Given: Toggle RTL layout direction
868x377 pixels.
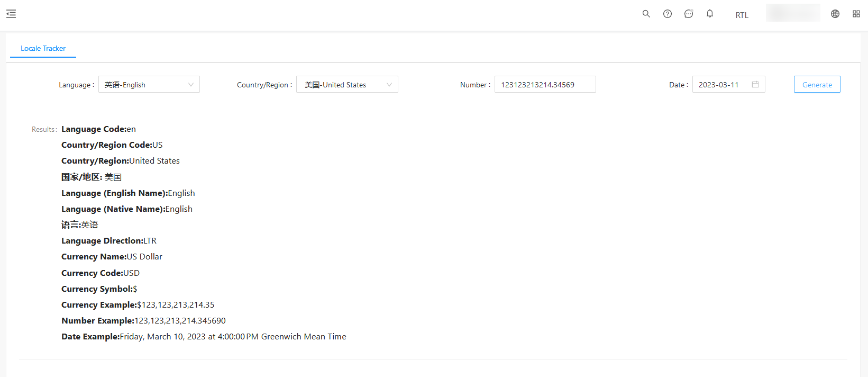Looking at the screenshot, I should [x=742, y=15].
